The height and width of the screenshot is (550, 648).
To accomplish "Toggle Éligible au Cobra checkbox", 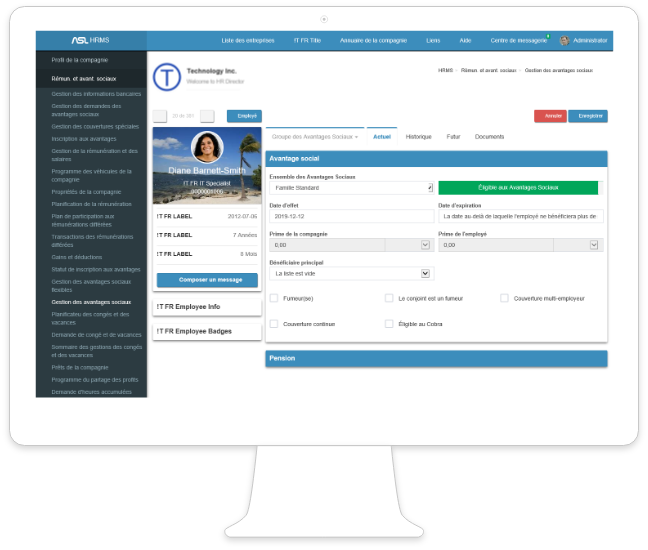I will 389,324.
